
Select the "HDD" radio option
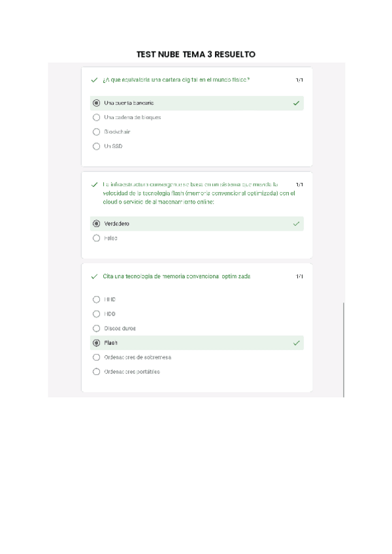pos(97,314)
